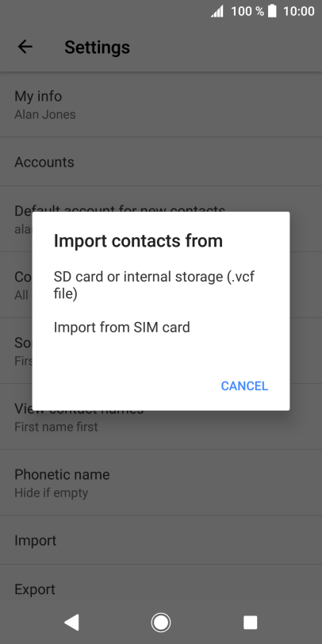Open Phonetic name setting
The width and height of the screenshot is (322, 644).
click(161, 482)
